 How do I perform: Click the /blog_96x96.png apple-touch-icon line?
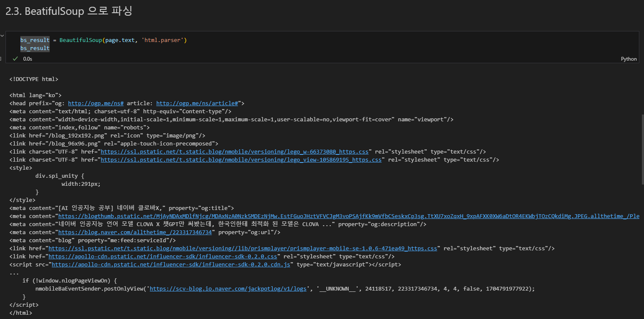point(114,143)
